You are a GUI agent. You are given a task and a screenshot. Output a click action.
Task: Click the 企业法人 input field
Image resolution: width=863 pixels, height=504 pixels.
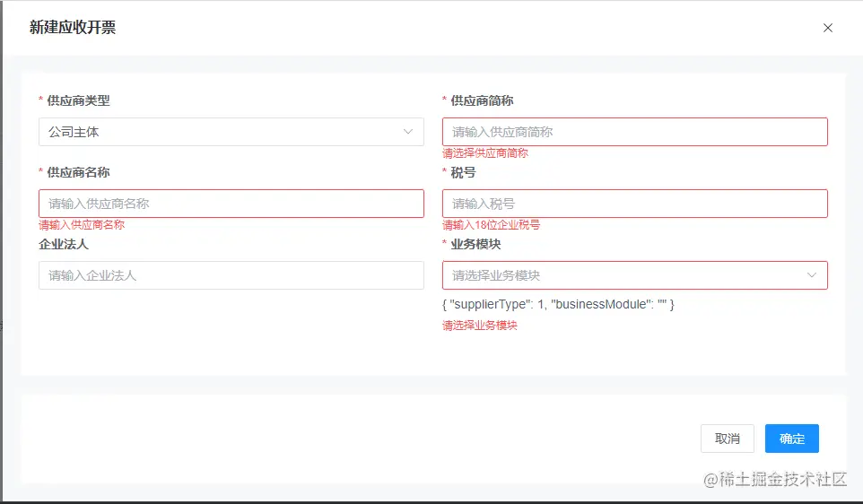231,275
